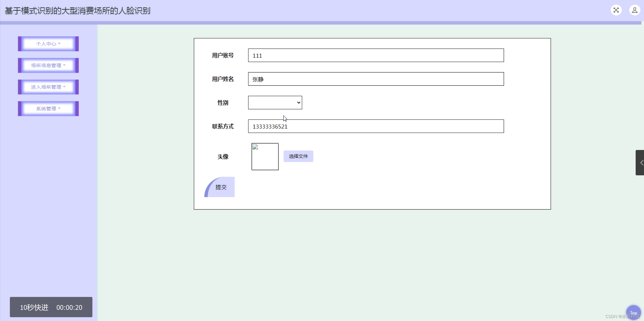This screenshot has width=644, height=321.
Task: Expand the 个人中心 menu
Action: pyautogui.click(x=48, y=44)
